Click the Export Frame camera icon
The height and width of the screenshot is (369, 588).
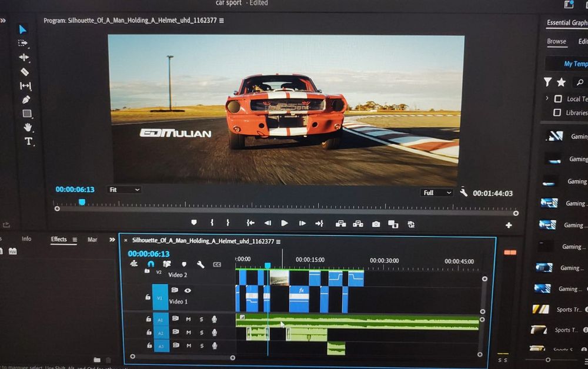coord(376,224)
